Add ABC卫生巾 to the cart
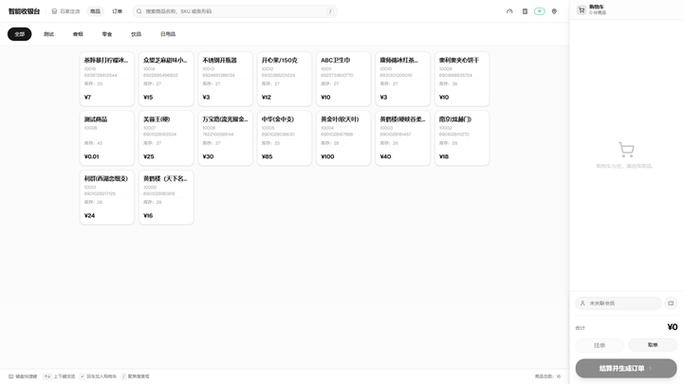Viewport: 683px width, 384px height. point(343,79)
